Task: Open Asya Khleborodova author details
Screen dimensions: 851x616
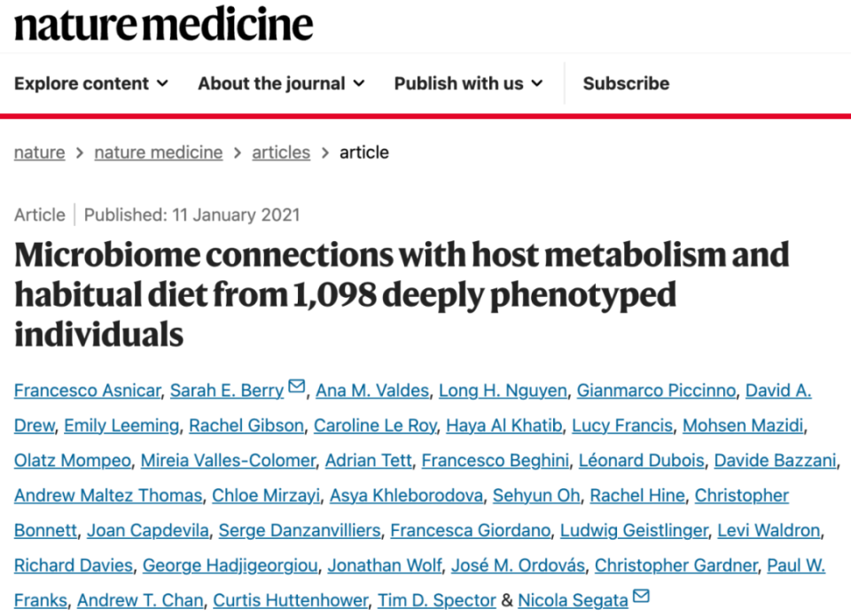Action: 407,495
